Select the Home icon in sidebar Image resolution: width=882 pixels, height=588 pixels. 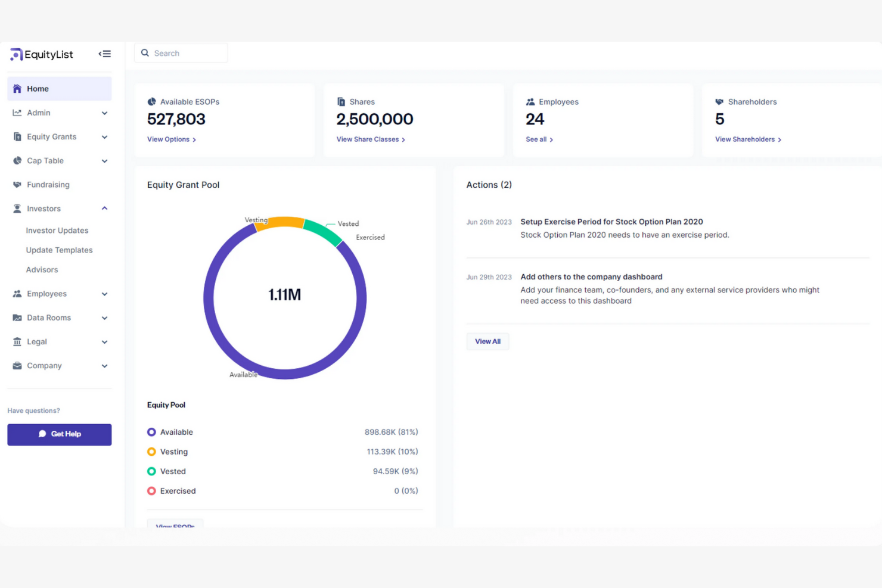17,88
